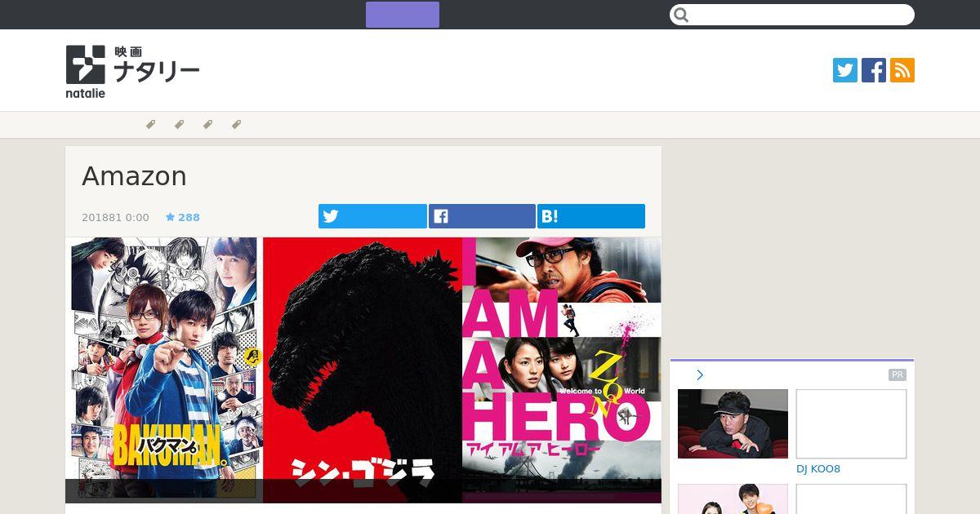Click the magnifier search icon
Viewport: 980px width, 514px height.
[x=682, y=15]
